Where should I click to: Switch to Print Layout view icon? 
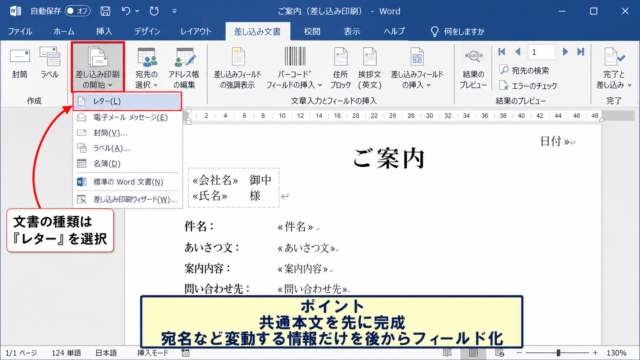(473, 353)
